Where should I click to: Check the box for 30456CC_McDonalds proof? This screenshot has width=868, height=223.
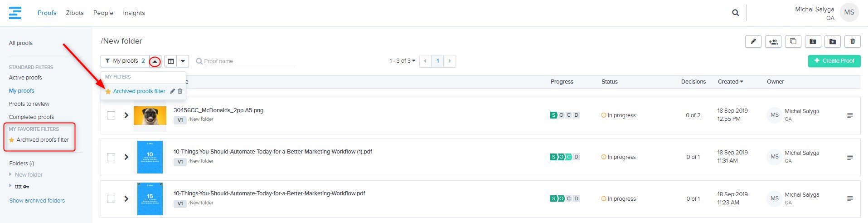111,115
